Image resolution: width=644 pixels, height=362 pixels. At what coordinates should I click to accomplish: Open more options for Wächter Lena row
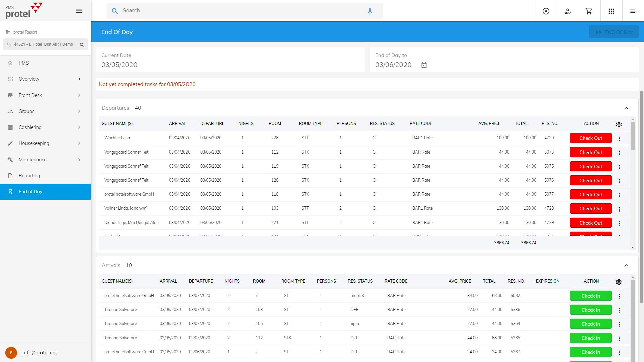pyautogui.click(x=619, y=138)
